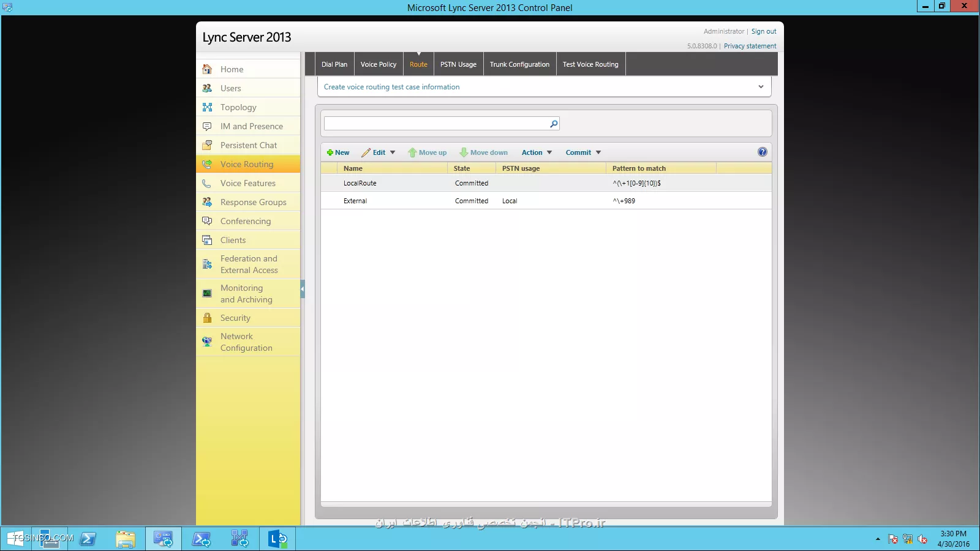Image resolution: width=980 pixels, height=551 pixels.
Task: Open the Action dropdown menu
Action: point(537,152)
